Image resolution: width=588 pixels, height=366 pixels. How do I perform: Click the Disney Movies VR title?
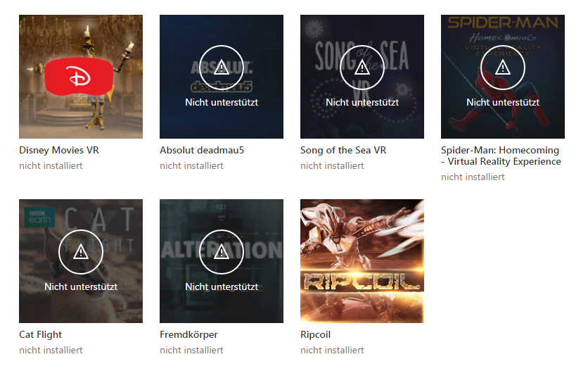(x=59, y=150)
